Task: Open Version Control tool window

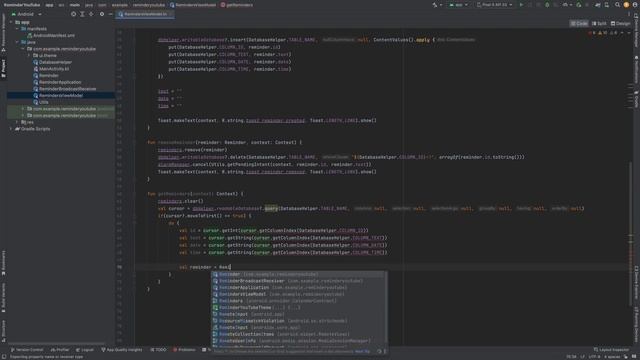Action: [27, 350]
